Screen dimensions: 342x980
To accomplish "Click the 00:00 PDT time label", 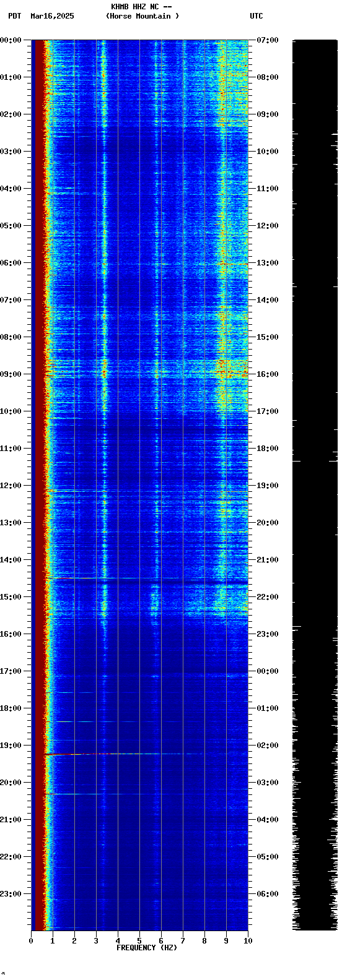I will click(11, 40).
